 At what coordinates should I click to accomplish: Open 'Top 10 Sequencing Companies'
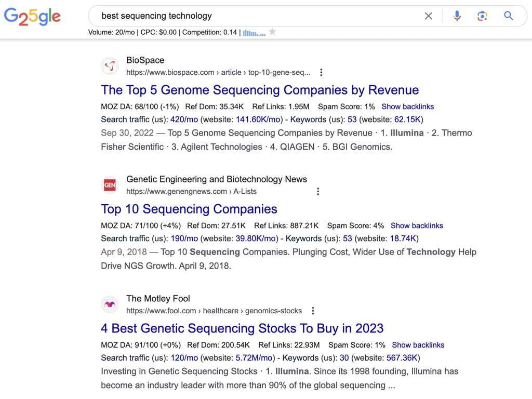coord(189,209)
